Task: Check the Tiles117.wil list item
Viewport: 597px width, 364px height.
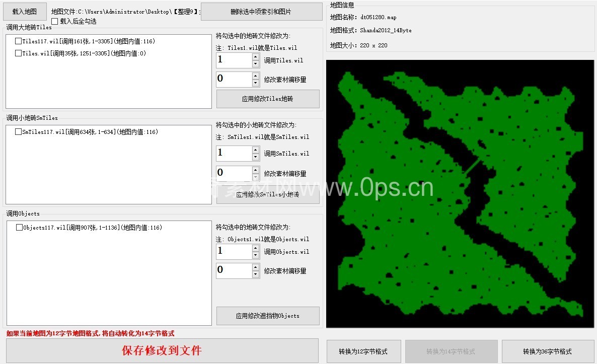Action: click(x=19, y=41)
